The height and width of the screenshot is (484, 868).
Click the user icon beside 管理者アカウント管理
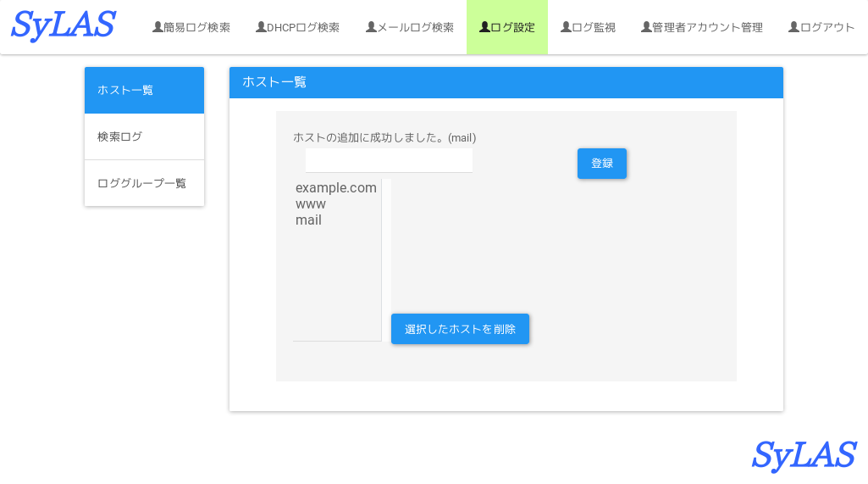[x=646, y=27]
